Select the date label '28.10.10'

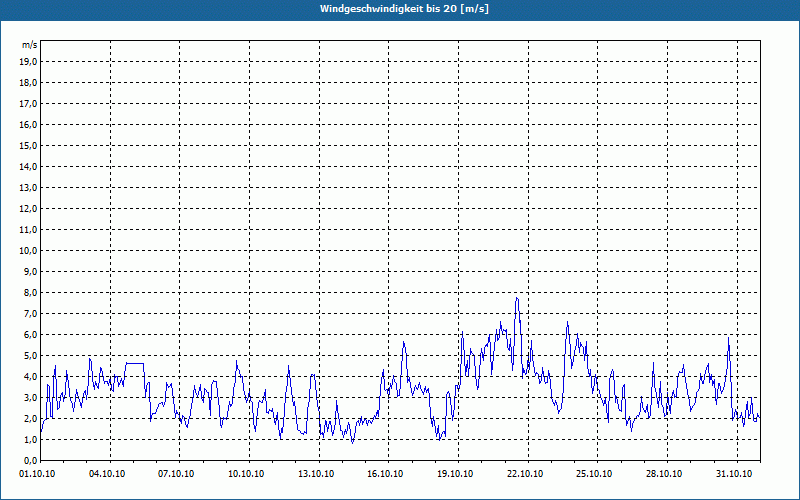(x=664, y=474)
